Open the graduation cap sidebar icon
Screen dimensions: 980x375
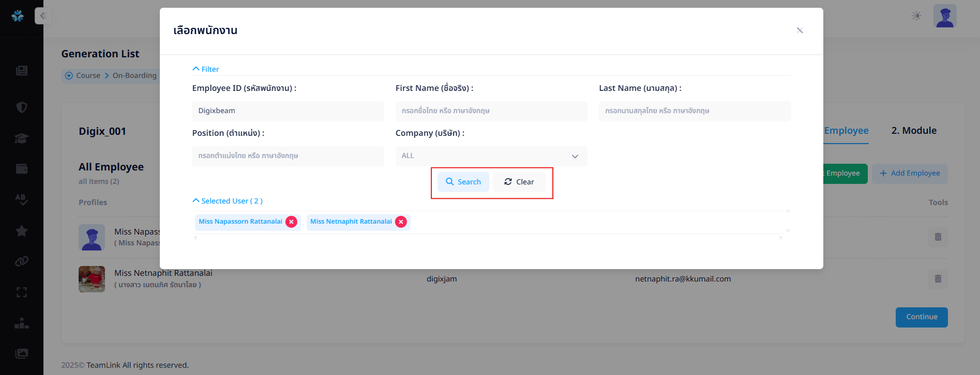click(22, 138)
